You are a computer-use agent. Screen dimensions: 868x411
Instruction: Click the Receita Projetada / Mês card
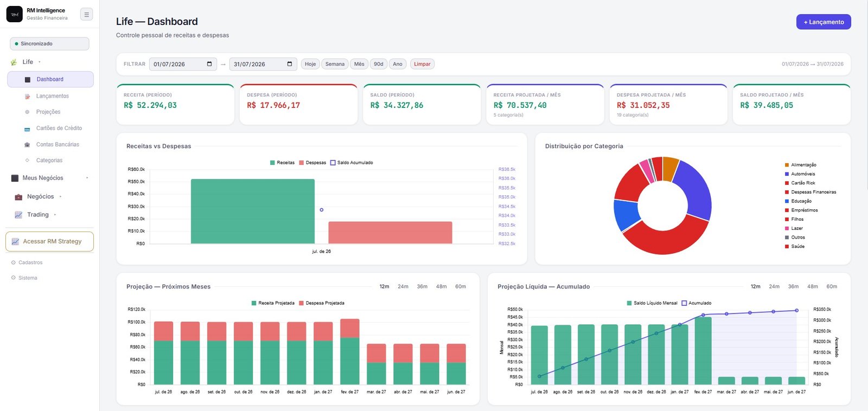pyautogui.click(x=545, y=105)
